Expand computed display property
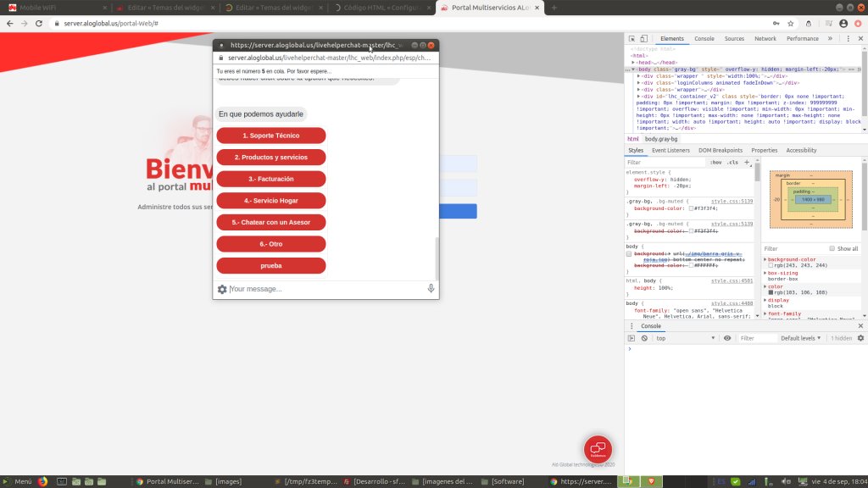This screenshot has width=868, height=488. point(765,301)
